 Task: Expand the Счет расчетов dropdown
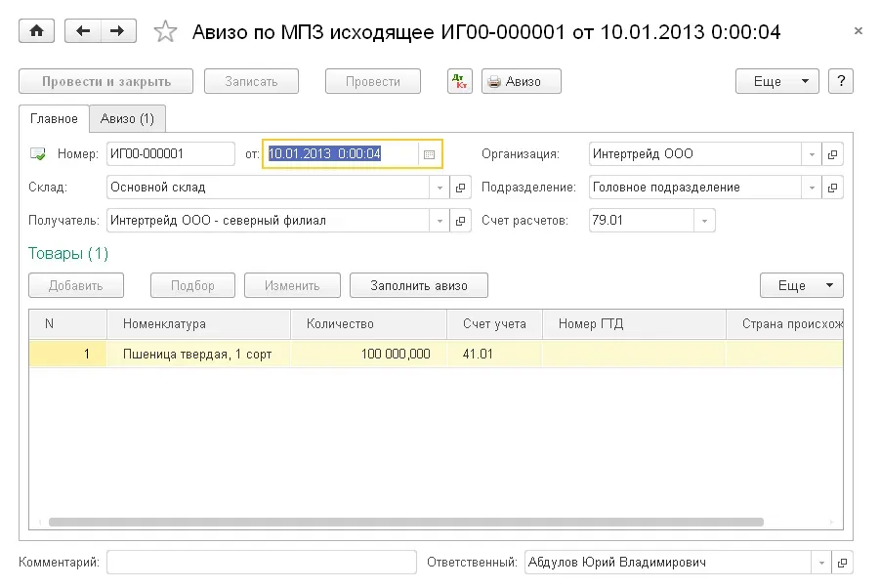coord(703,221)
